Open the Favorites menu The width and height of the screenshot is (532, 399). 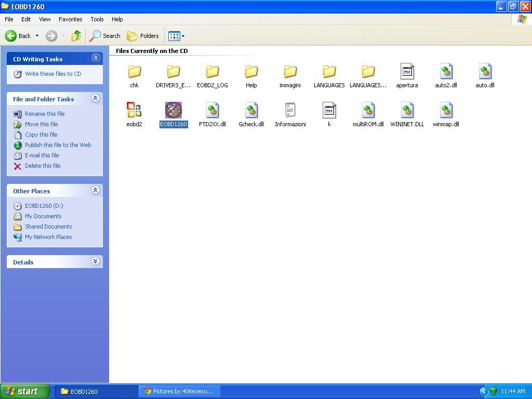point(71,19)
